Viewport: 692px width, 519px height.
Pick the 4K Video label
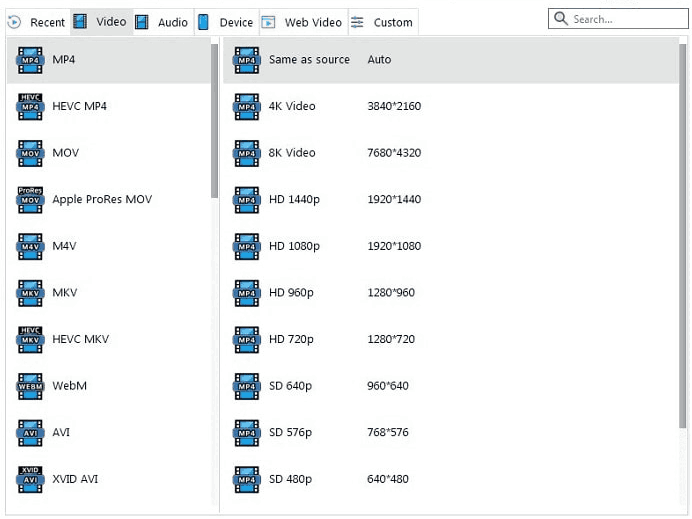(292, 106)
